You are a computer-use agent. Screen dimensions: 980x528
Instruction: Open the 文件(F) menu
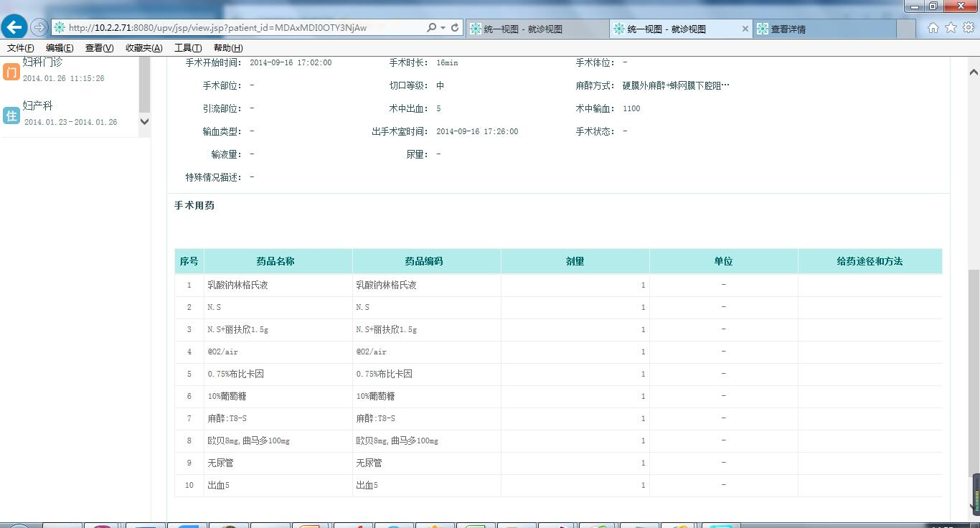20,48
